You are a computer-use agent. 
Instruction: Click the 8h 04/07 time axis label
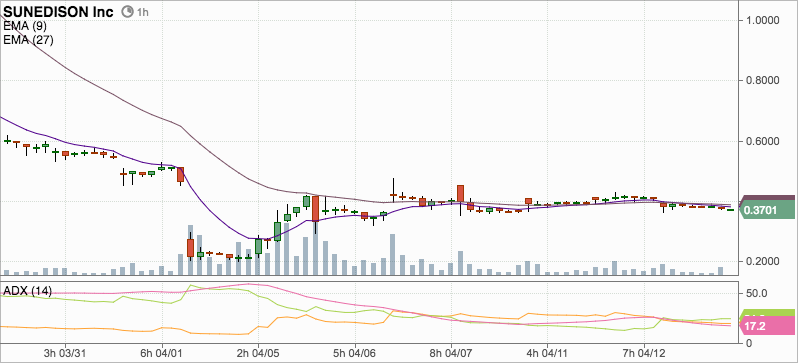point(451,352)
